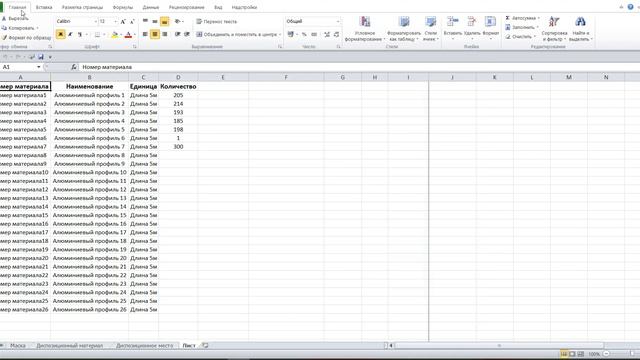Activate Format Painter (Формат по образцу)
The height and width of the screenshot is (360, 640).
pyautogui.click(x=26, y=38)
